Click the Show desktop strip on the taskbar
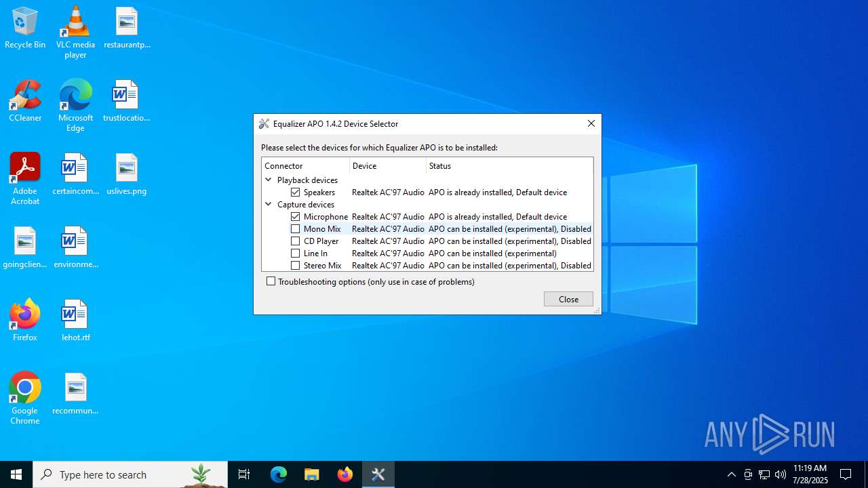Screen dimensions: 868x488 click(866, 474)
